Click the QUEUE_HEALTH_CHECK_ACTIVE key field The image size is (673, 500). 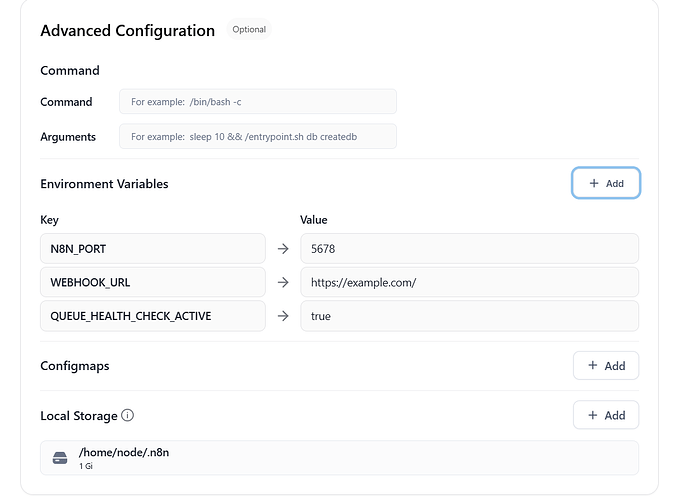(153, 316)
